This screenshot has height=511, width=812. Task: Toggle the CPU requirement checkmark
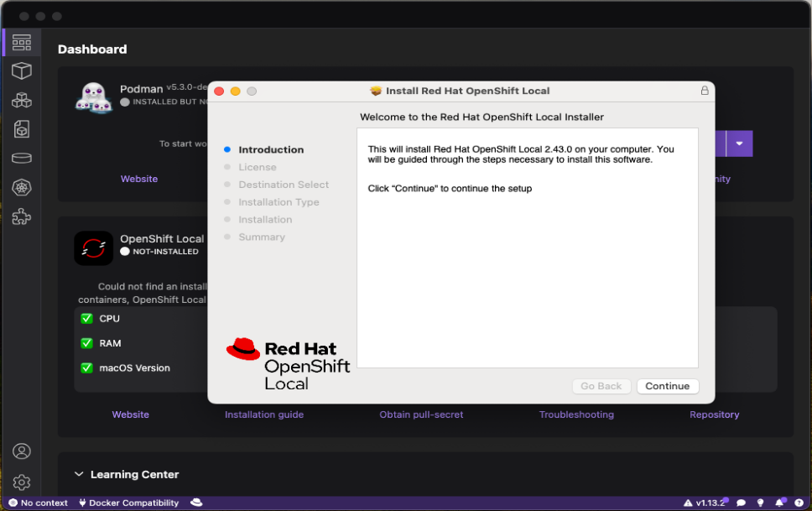86,318
